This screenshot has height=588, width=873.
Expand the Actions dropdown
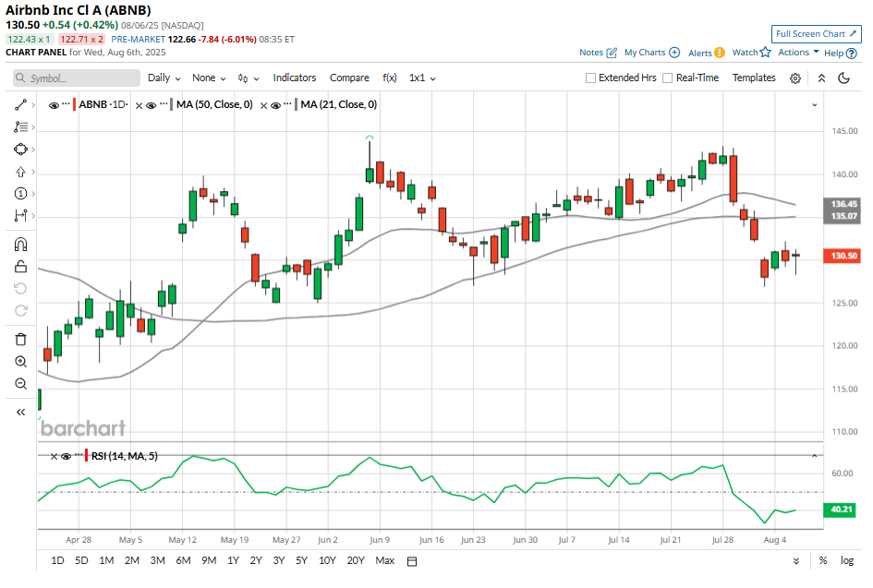click(x=798, y=53)
